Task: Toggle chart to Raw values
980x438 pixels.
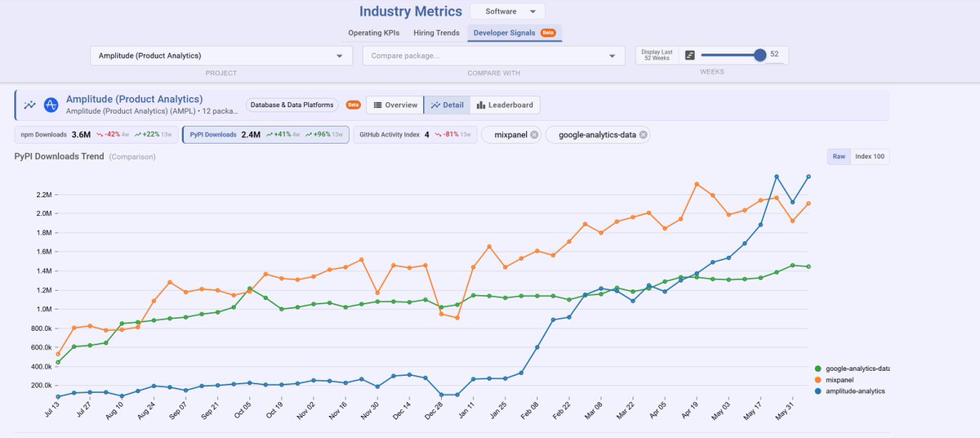Action: coord(838,156)
